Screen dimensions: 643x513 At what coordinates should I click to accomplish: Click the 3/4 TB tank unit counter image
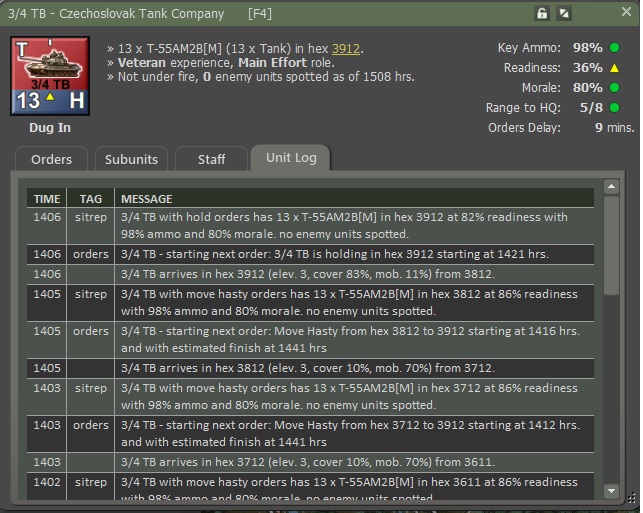(50, 76)
